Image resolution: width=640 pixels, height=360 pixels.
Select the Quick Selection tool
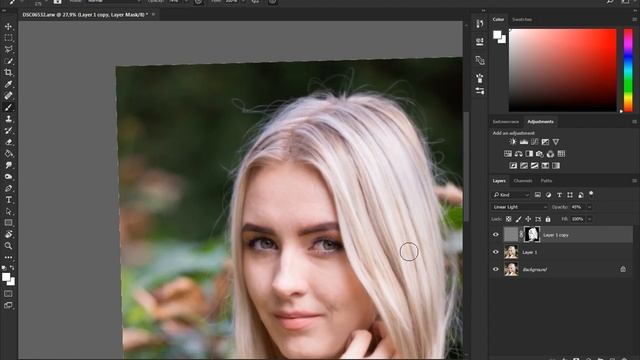(x=8, y=61)
